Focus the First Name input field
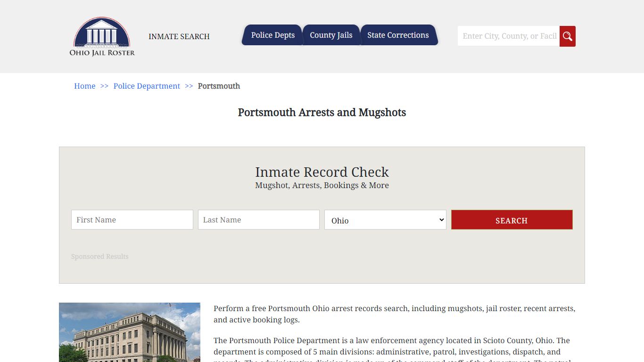Screen dimensions: 644x362 pyautogui.click(x=132, y=220)
